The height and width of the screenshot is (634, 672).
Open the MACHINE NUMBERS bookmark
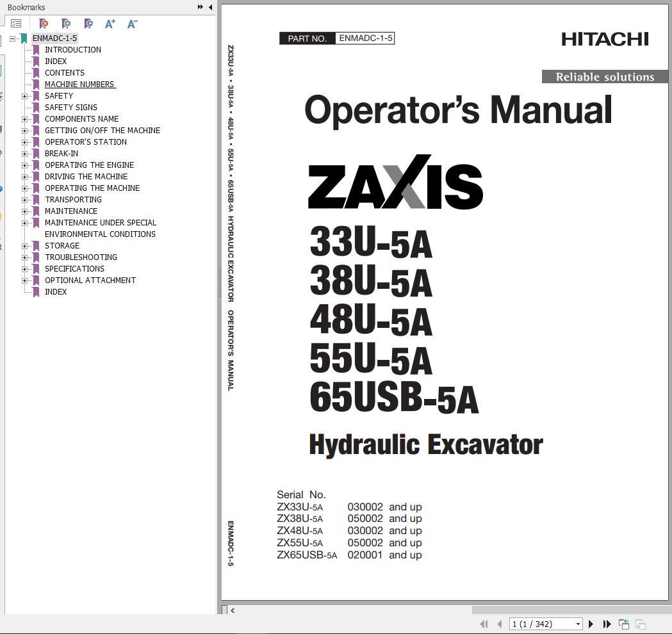[79, 85]
